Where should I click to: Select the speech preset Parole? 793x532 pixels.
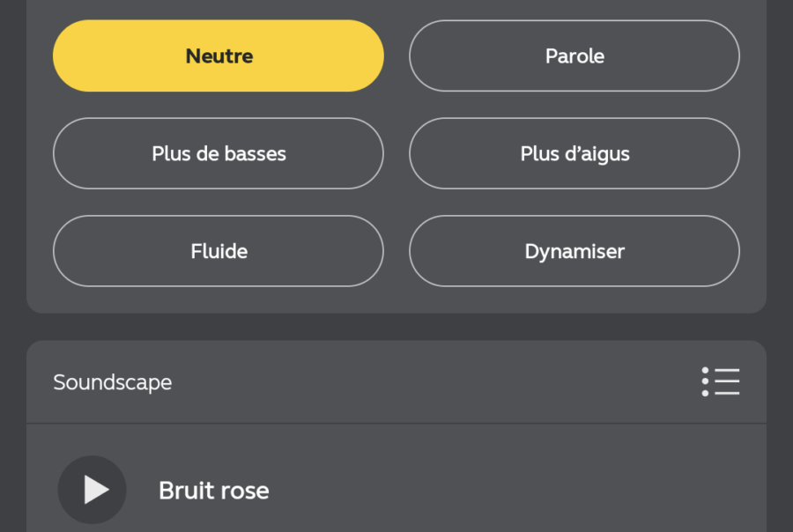coord(574,55)
